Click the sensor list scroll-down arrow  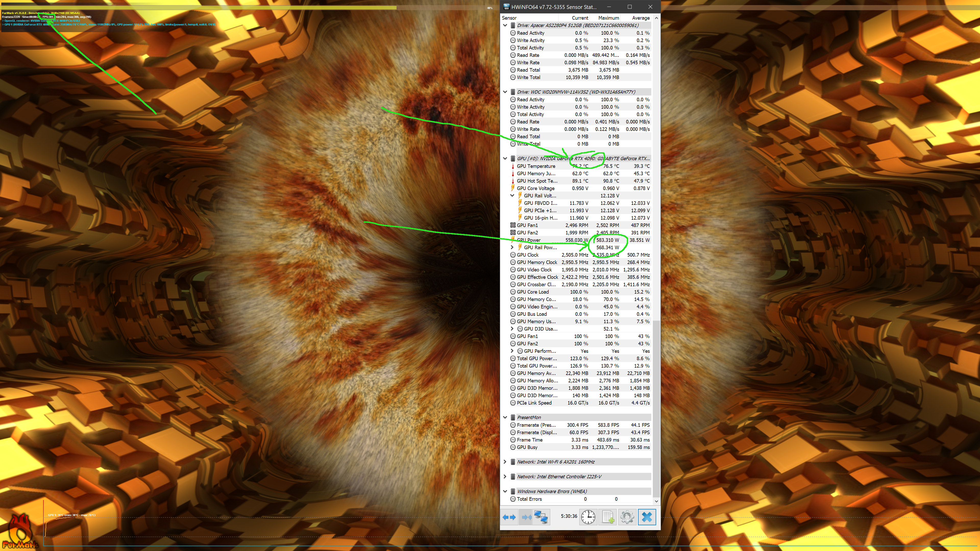656,502
